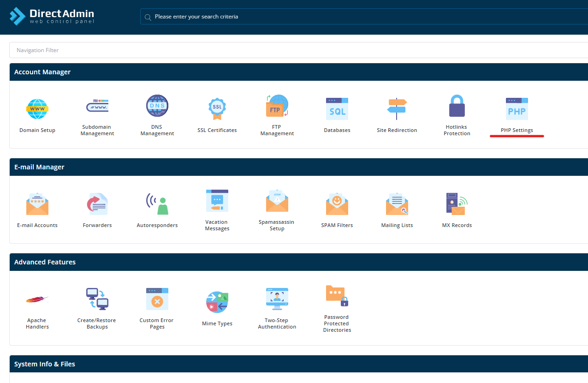The width and height of the screenshot is (588, 383).
Task: Open the Spamassassin Setup icon
Action: [277, 201]
